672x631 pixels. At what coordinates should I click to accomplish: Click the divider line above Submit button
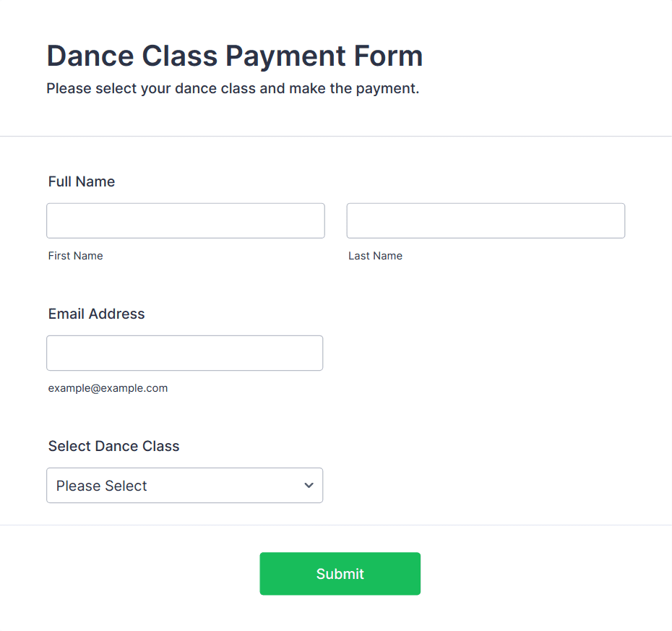coord(336,525)
